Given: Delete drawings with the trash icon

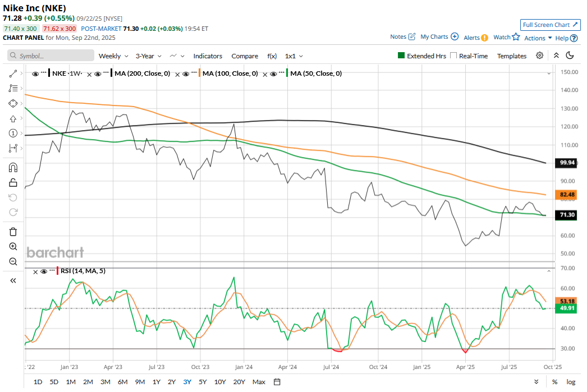Looking at the screenshot, I should pos(13,232).
